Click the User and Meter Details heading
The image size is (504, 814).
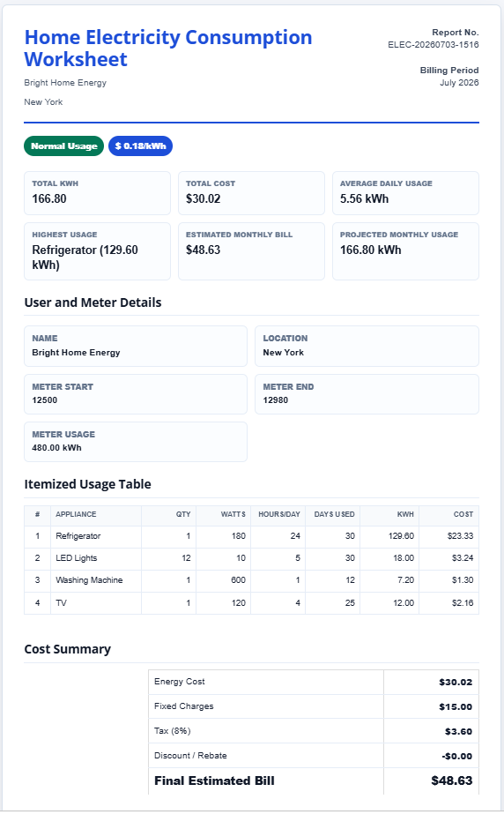click(93, 302)
